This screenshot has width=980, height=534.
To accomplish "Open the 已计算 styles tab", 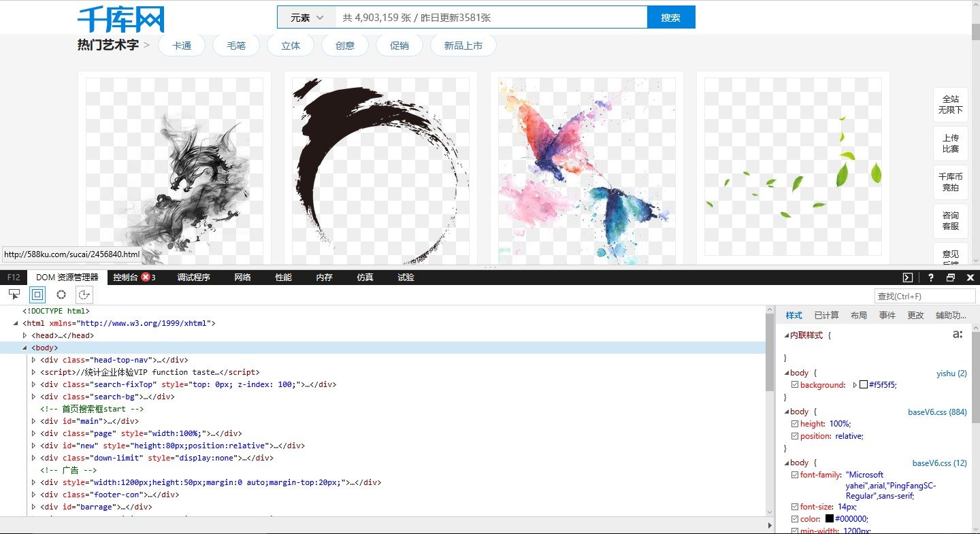I will coord(826,316).
